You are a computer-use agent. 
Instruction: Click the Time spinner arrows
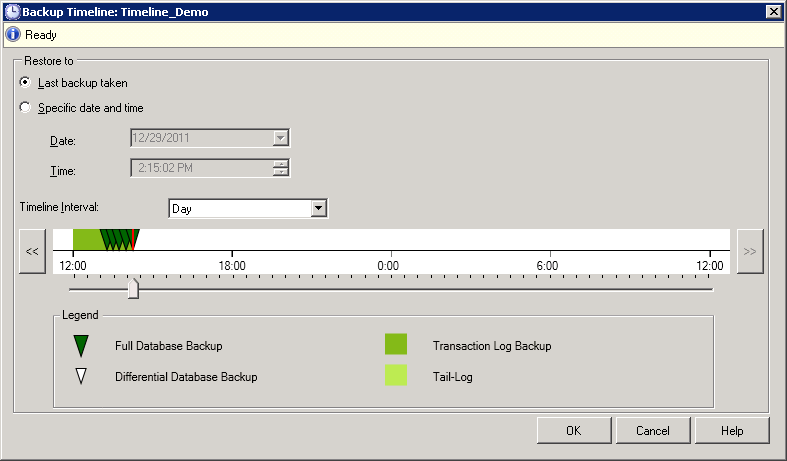281,167
